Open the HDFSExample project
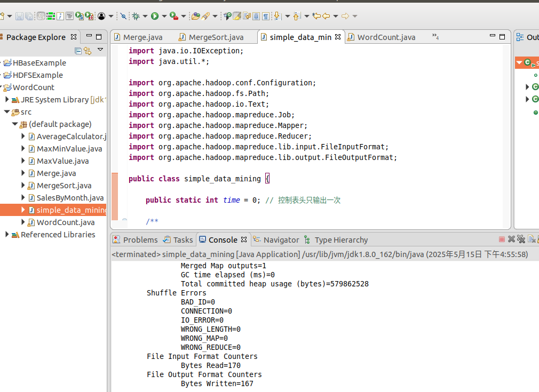This screenshot has width=539, height=392. pos(37,75)
